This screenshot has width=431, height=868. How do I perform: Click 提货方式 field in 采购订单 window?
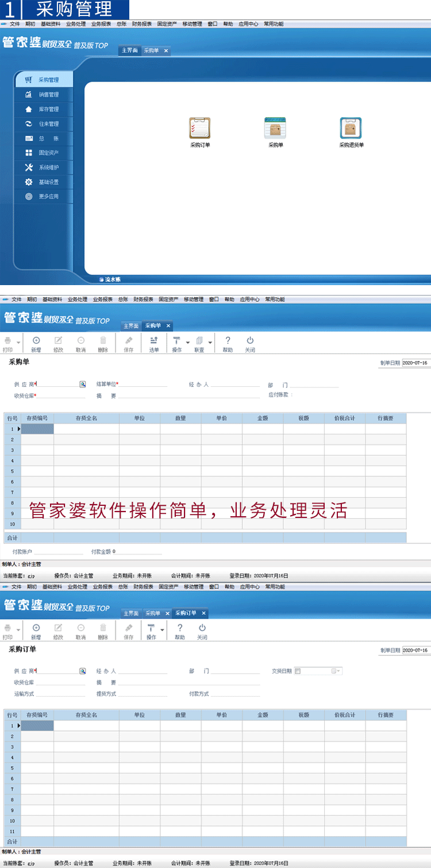[143, 694]
